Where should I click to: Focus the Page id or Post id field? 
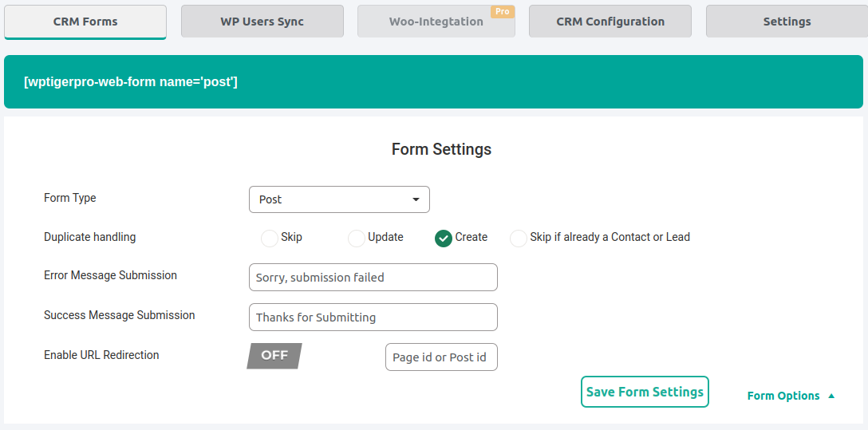coord(441,357)
